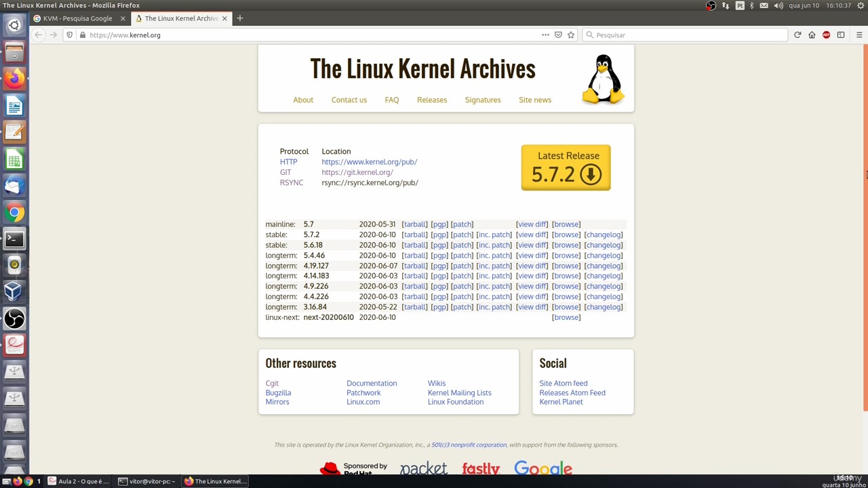Open the Contact us page
Viewport: 868px width, 488px height.
[x=349, y=100]
